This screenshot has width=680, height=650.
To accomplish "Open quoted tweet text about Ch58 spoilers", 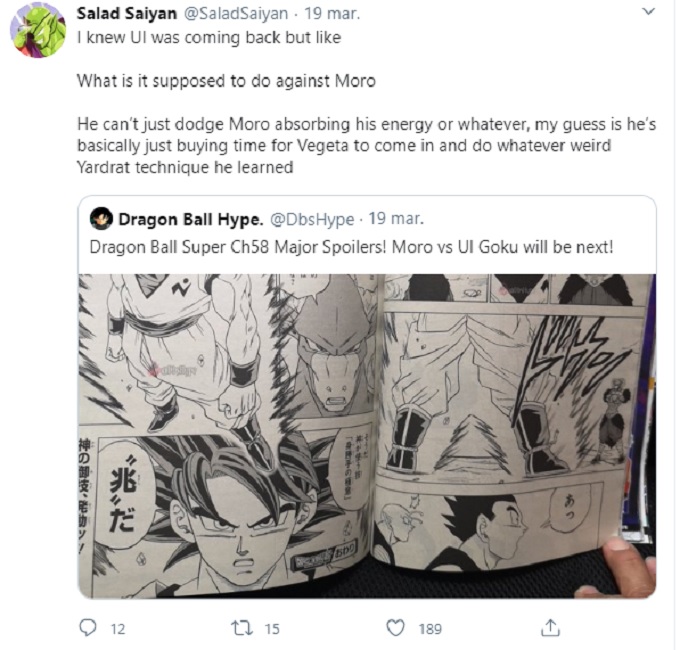I will click(351, 247).
